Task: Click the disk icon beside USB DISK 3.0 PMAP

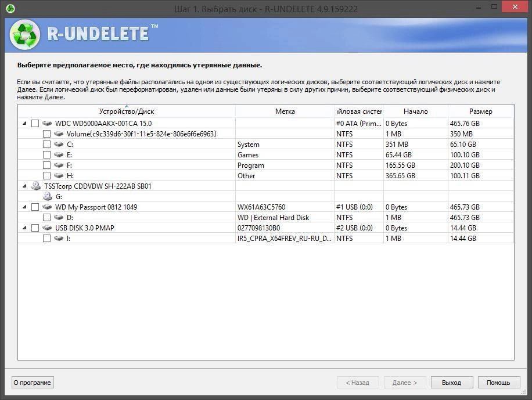Action: pos(47,228)
